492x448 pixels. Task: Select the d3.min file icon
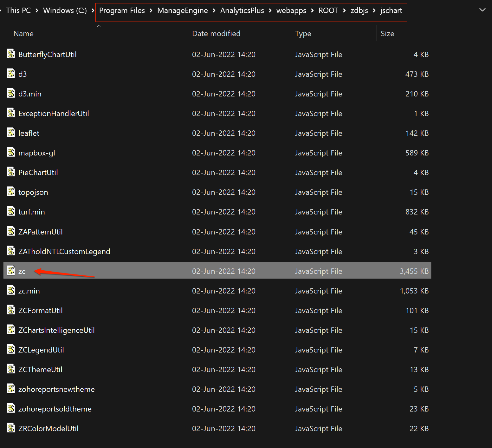click(11, 94)
